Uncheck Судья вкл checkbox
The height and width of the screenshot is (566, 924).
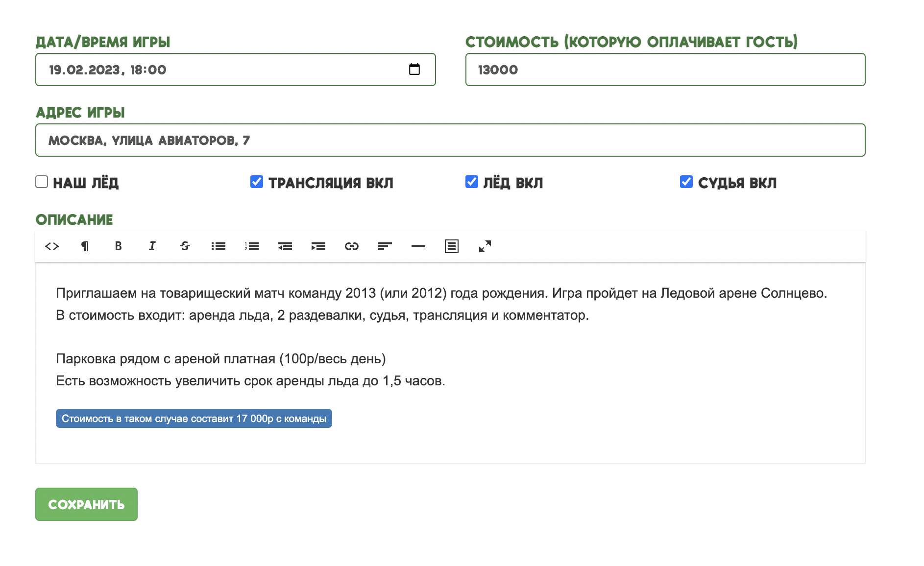coord(686,182)
